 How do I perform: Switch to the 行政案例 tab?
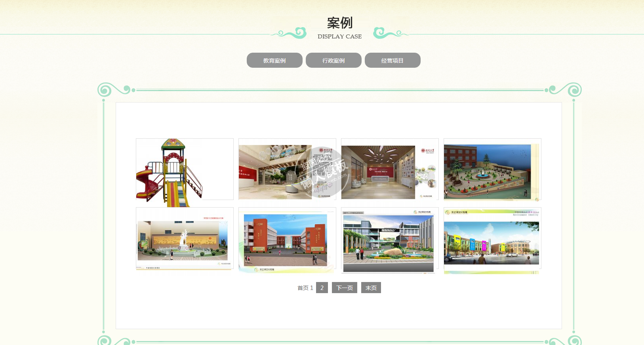click(333, 60)
